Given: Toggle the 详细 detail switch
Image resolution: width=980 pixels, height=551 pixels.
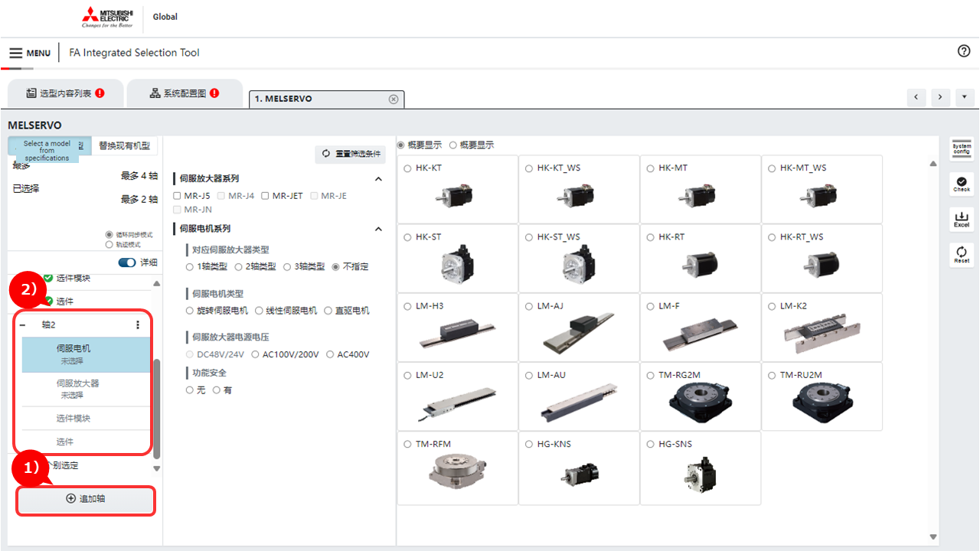Looking at the screenshot, I should [x=127, y=262].
